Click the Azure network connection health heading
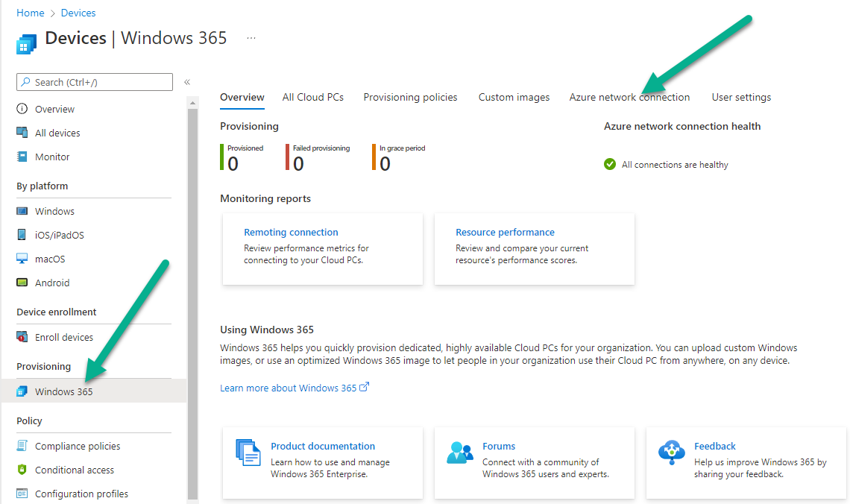 click(682, 126)
